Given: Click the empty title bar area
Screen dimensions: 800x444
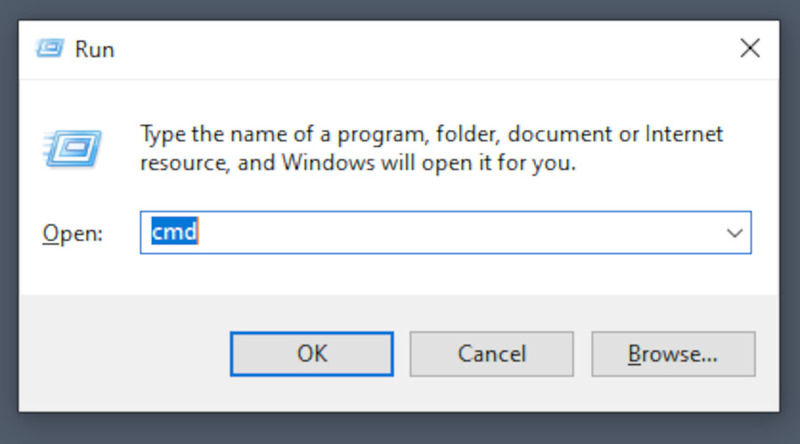Looking at the screenshot, I should (400, 48).
